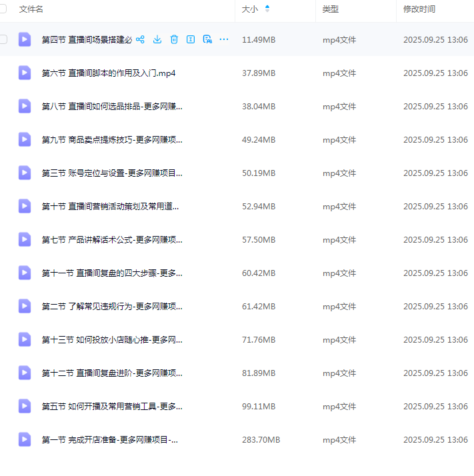The image size is (474, 476).
Task: Click video icon of 第三节 账号定位与设置
Action: pyautogui.click(x=25, y=173)
